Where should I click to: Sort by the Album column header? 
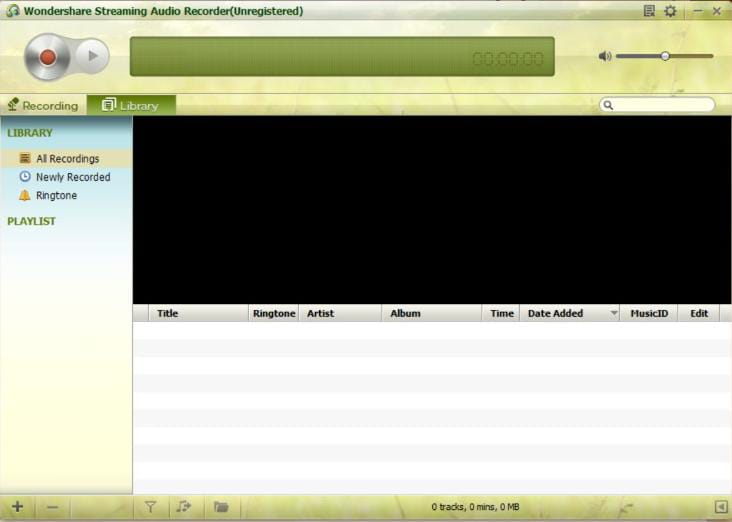(432, 313)
